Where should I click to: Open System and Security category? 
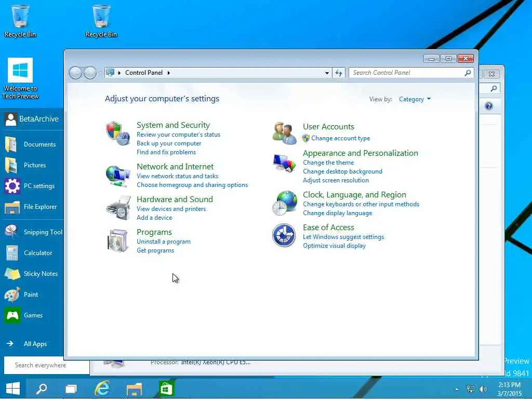pyautogui.click(x=173, y=125)
